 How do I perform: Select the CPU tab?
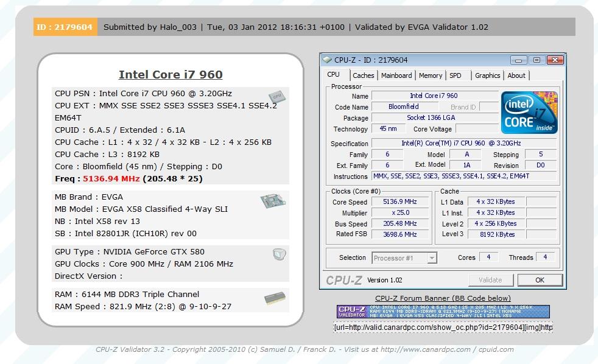(x=333, y=74)
